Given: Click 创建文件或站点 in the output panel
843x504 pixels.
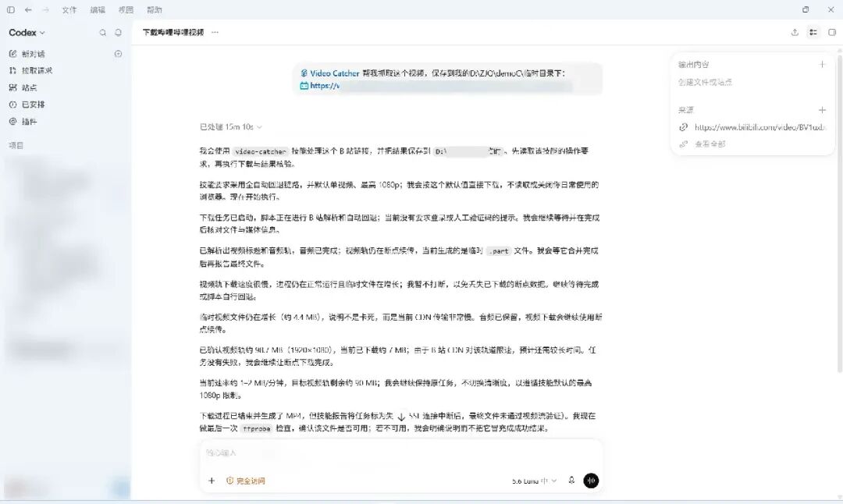Looking at the screenshot, I should pos(705,82).
